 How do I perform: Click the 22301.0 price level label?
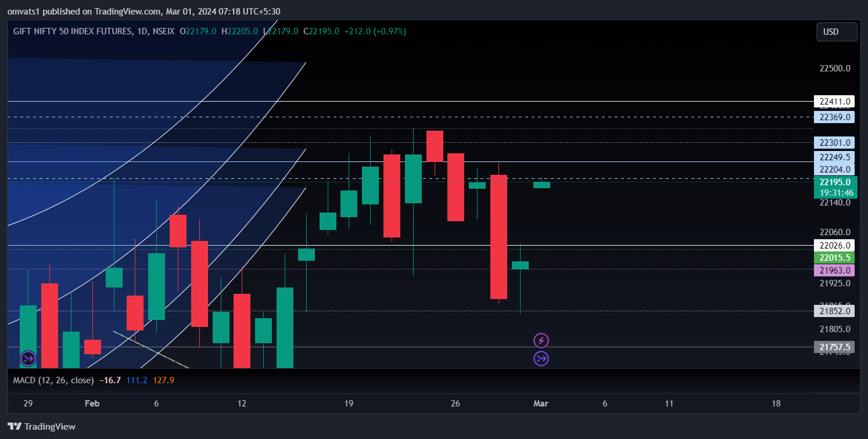(834, 143)
